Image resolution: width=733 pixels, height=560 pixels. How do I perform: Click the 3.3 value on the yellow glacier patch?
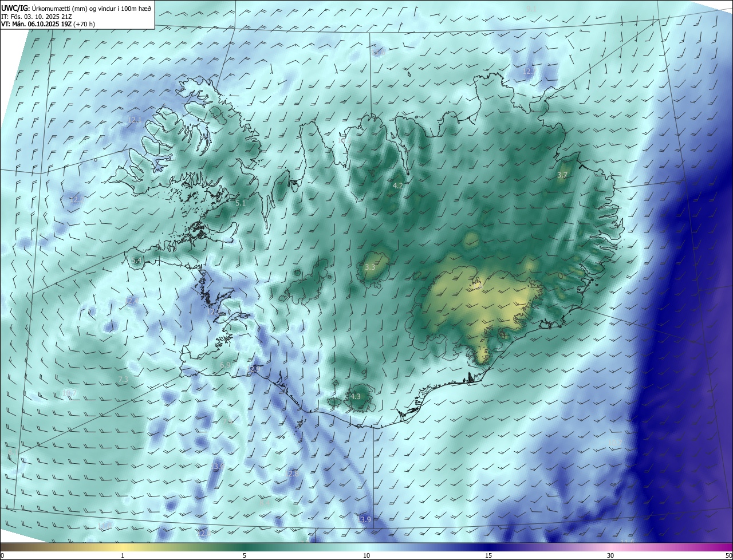(370, 267)
